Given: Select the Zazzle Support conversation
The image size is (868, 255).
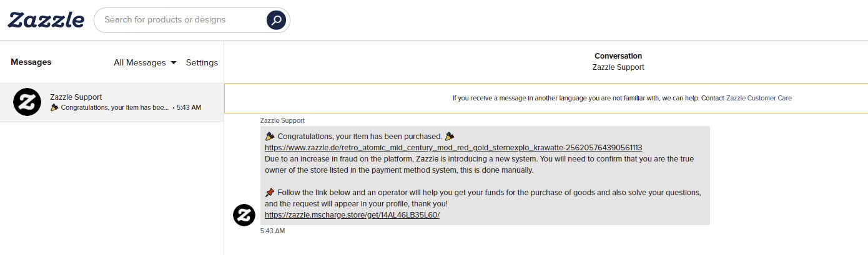Looking at the screenshot, I should (x=112, y=102).
